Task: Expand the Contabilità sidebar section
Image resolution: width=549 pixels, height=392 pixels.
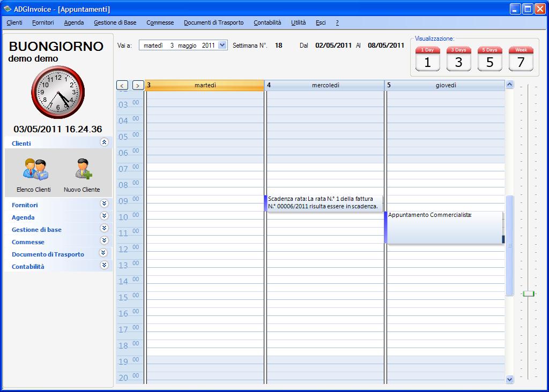Action: coord(104,266)
